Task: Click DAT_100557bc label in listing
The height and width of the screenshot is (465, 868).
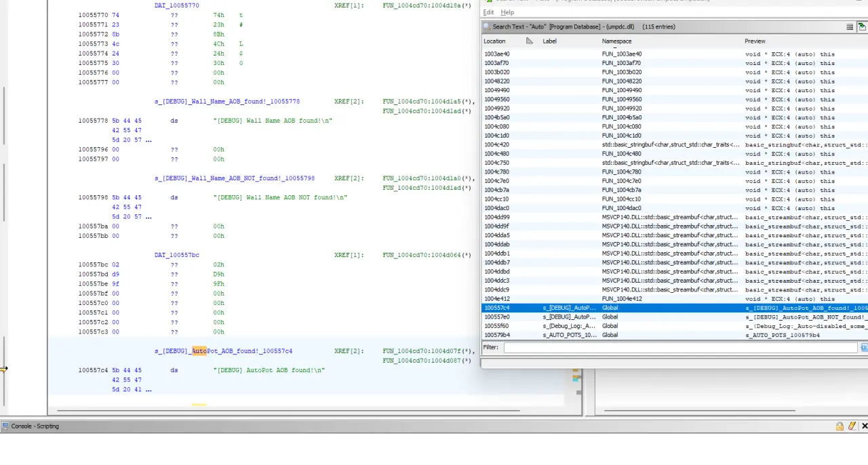Action: (x=177, y=256)
